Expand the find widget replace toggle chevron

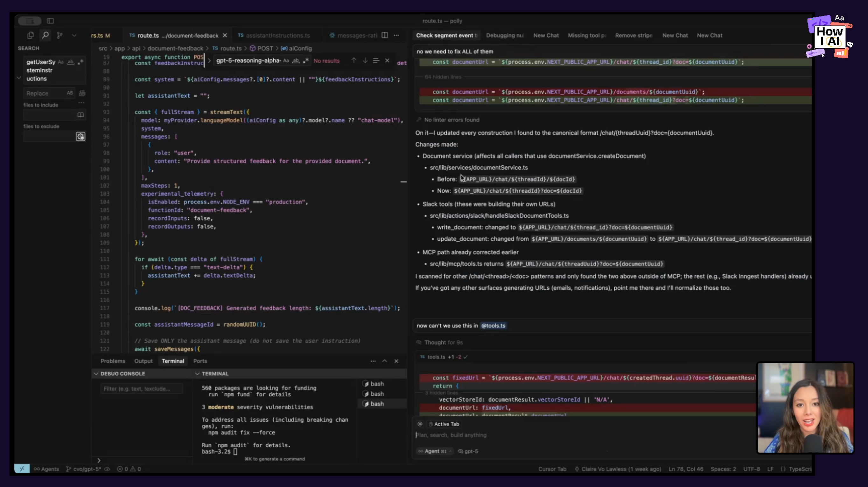pos(209,61)
